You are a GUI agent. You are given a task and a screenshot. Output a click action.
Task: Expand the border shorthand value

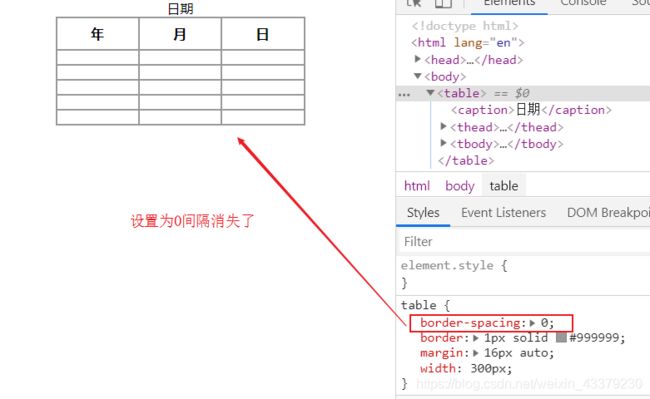pos(476,338)
